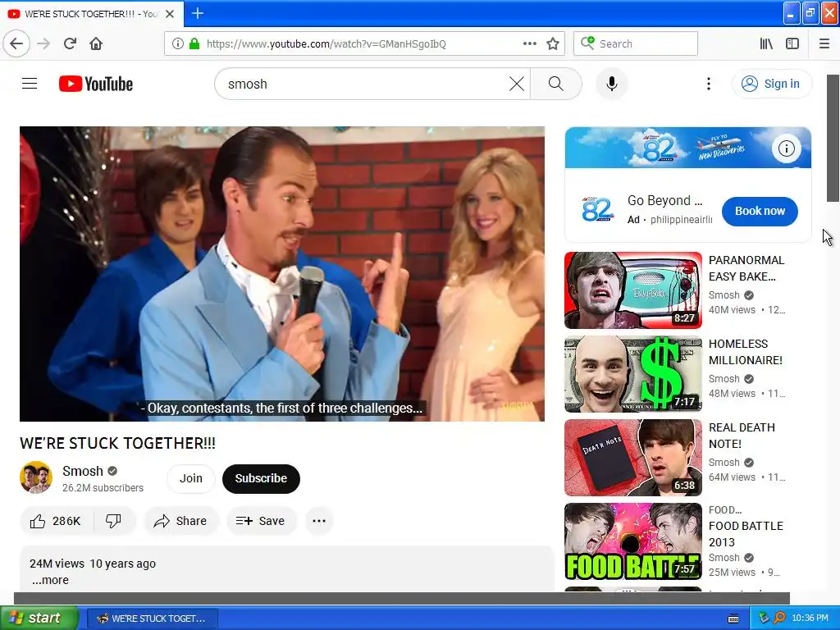The image size is (840, 630).
Task: Open REAL DEATH NOTE video thumbnail
Action: point(633,458)
